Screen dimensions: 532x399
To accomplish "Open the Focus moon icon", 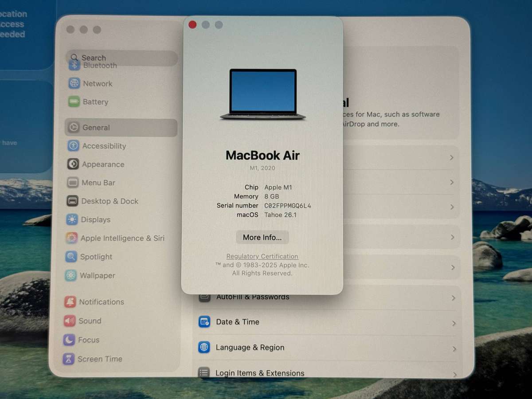I will [x=69, y=340].
